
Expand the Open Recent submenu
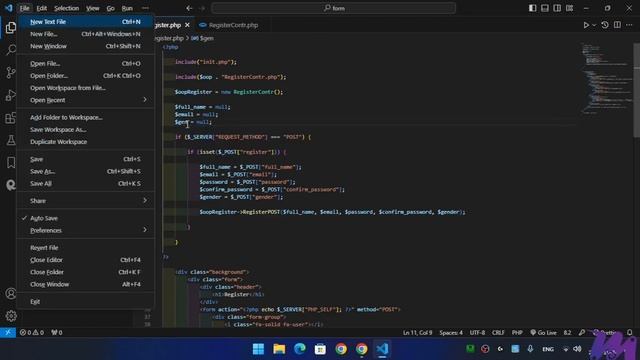[86, 100]
